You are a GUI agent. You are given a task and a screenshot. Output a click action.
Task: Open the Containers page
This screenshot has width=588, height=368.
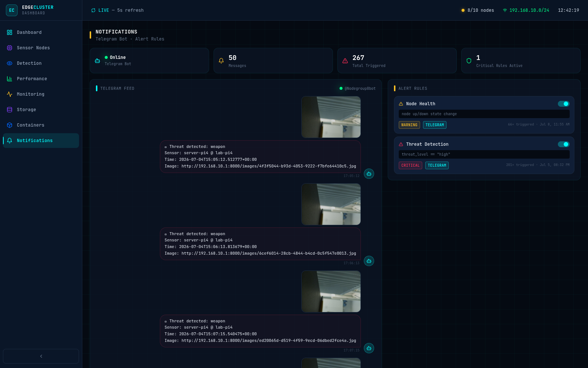click(41, 125)
